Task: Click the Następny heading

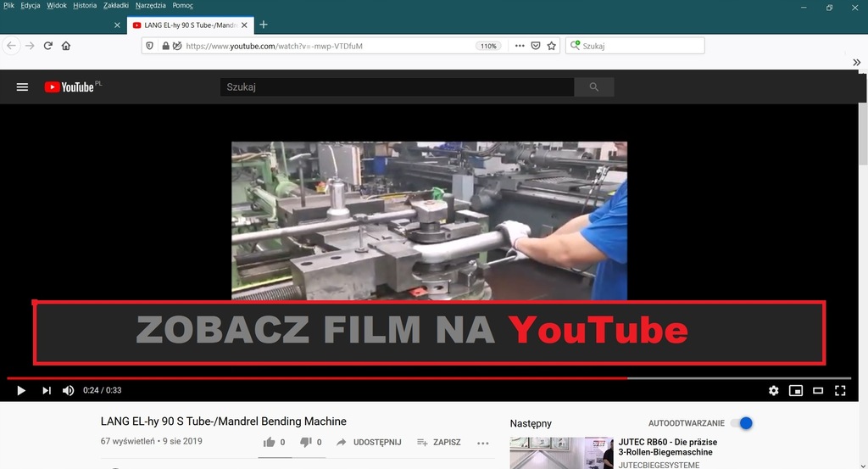Action: coord(531,423)
